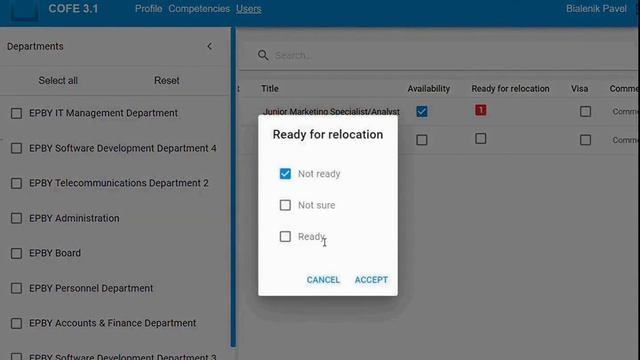Click ACCEPT in the relocation dialog

point(371,280)
